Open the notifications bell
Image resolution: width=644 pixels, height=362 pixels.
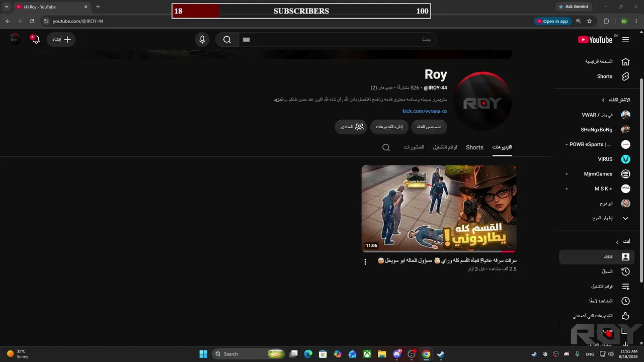pos(35,40)
